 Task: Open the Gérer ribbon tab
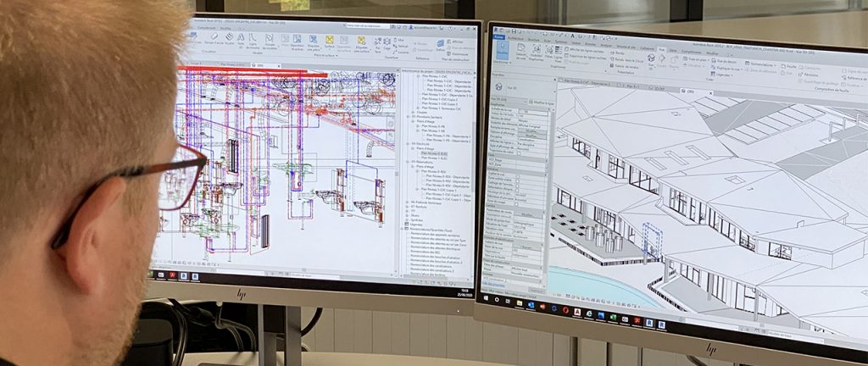click(673, 50)
